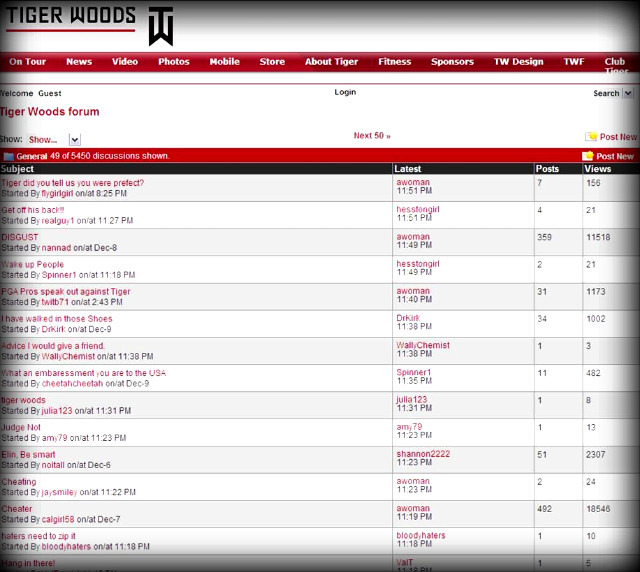Click the Search link
Image resolution: width=640 pixels, height=572 pixels.
[606, 93]
